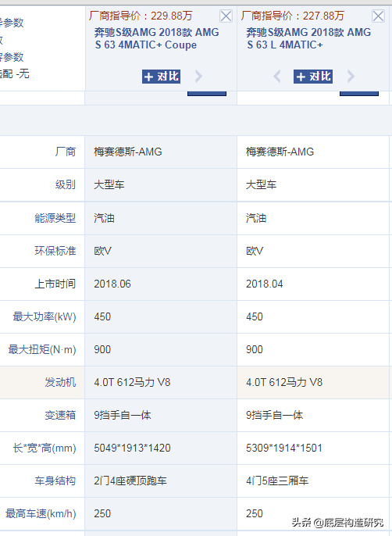Click the 能源类型 parameter label

[x=55, y=218]
